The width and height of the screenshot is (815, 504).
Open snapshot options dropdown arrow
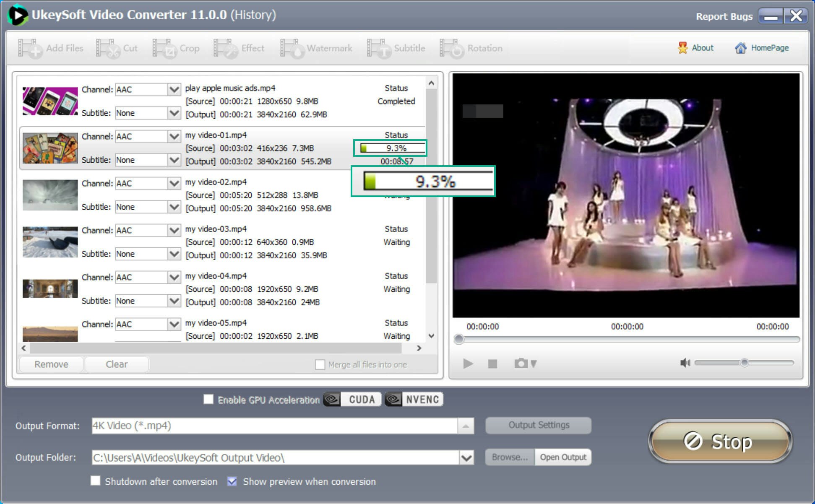click(534, 364)
